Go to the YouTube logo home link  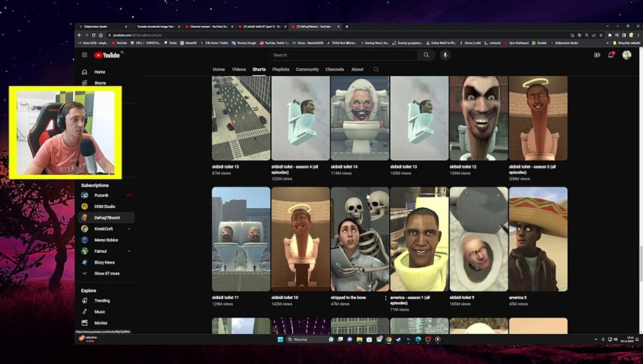tap(107, 55)
